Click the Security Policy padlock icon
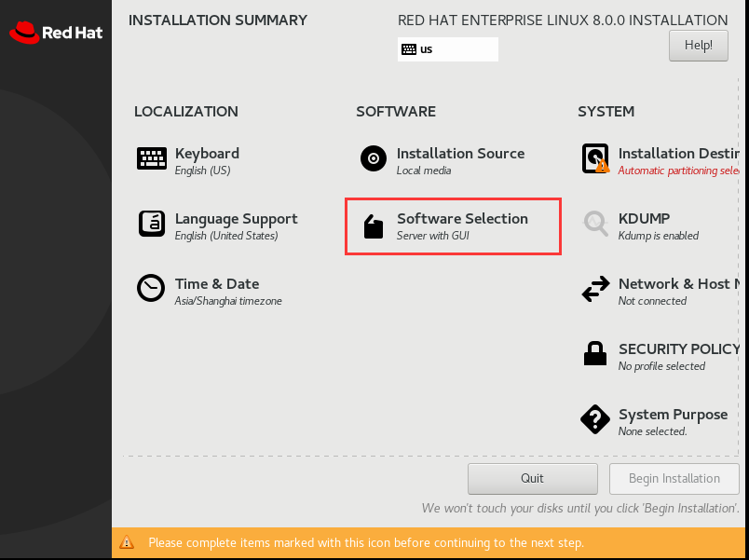The image size is (749, 560). [595, 353]
